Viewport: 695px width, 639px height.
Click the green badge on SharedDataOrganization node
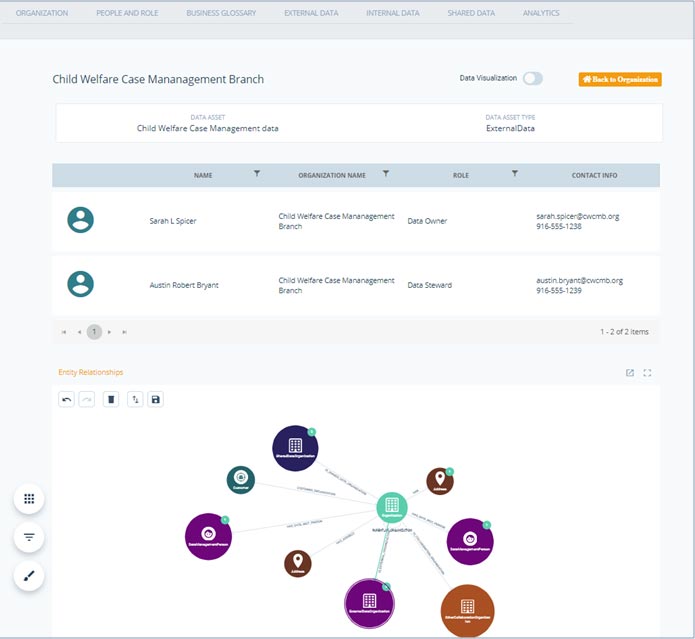coord(312,432)
